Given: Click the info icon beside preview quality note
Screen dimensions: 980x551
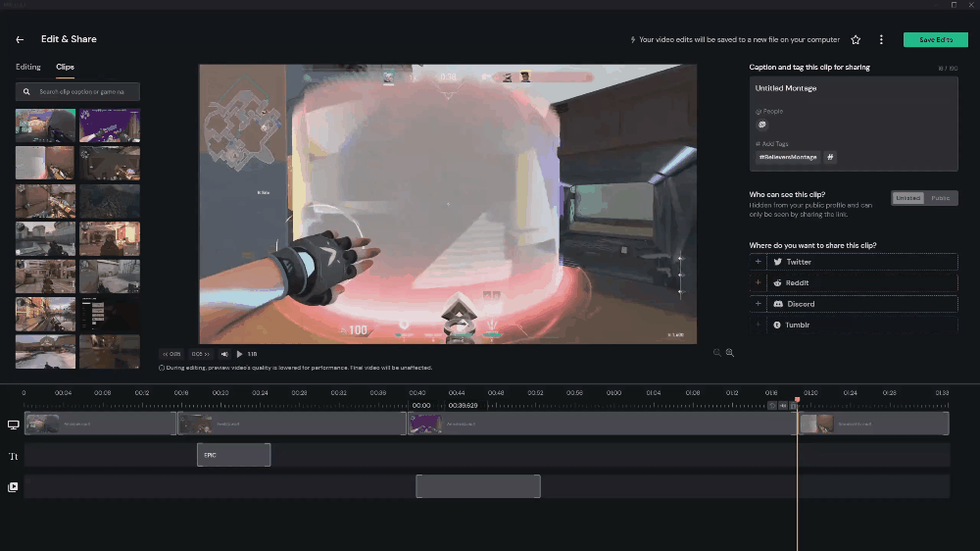Looking at the screenshot, I should (162, 368).
